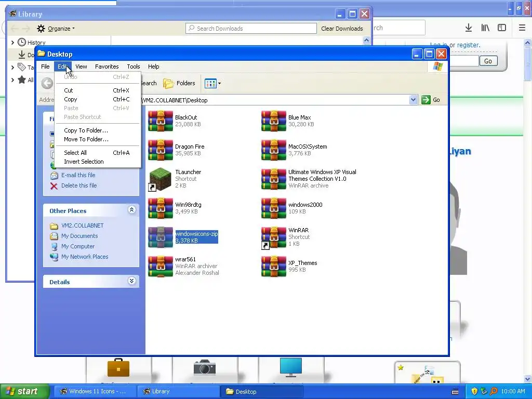Expand the Details panel

tap(132, 281)
